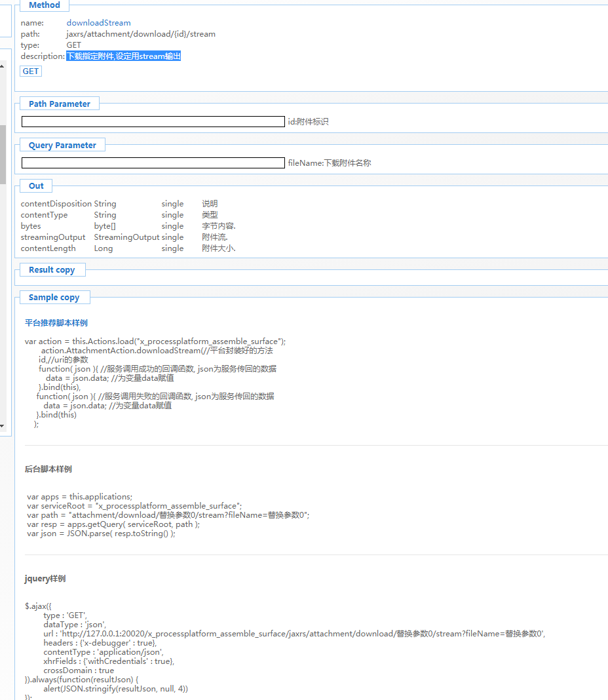Image resolution: width=608 pixels, height=700 pixels.
Task: Click the 'var path = attachment/download' code line
Action: pyautogui.click(x=168, y=515)
